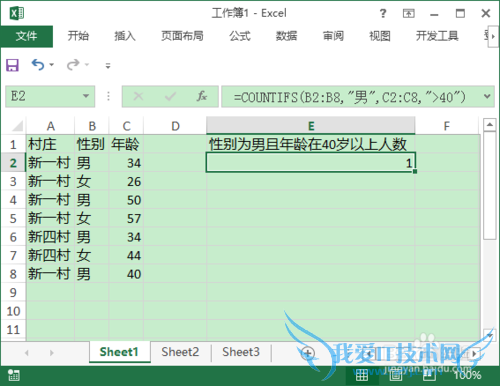This screenshot has height=386, width=500.
Task: Open ribbon display options
Action: [x=409, y=13]
